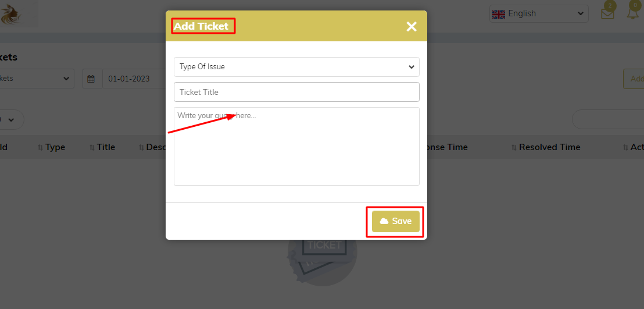Click the Ticket Title input field
The image size is (644, 309).
pyautogui.click(x=296, y=92)
